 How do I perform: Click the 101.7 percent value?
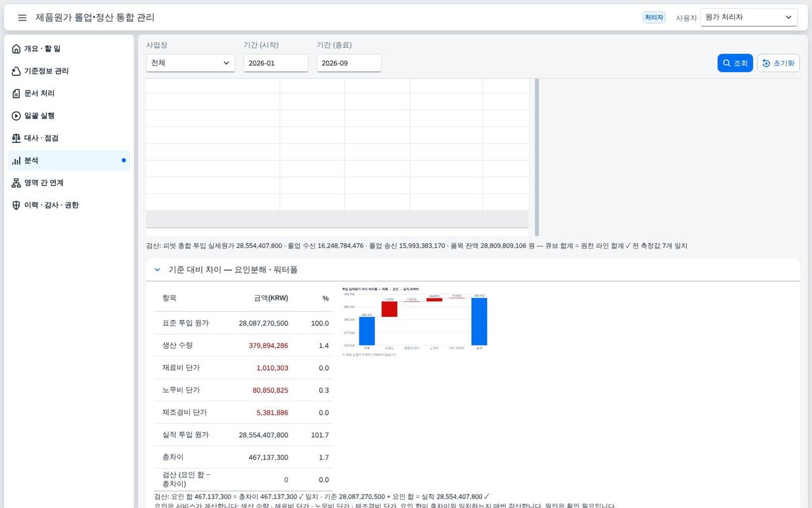(x=320, y=435)
